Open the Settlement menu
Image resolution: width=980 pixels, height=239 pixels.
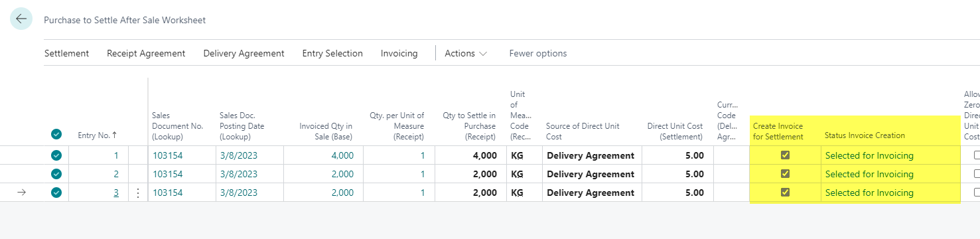66,53
